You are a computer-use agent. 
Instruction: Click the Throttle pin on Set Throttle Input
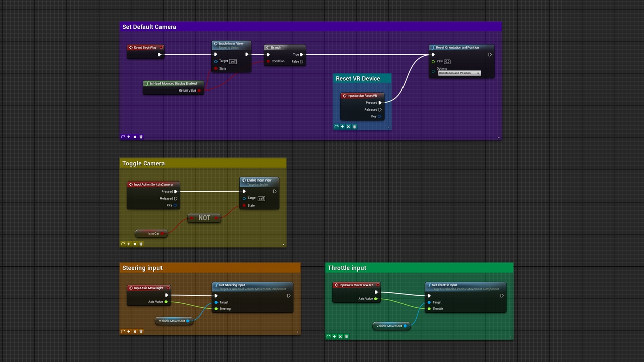(x=429, y=309)
